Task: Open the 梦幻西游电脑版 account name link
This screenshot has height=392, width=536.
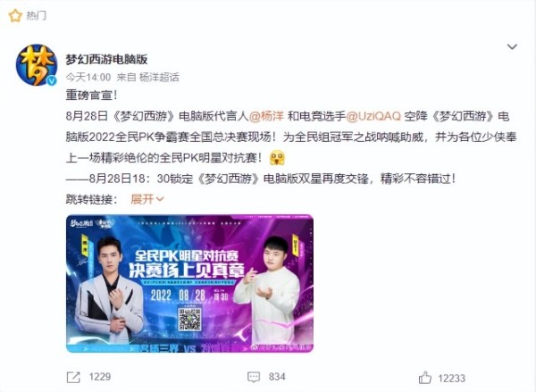Action: pyautogui.click(x=106, y=60)
